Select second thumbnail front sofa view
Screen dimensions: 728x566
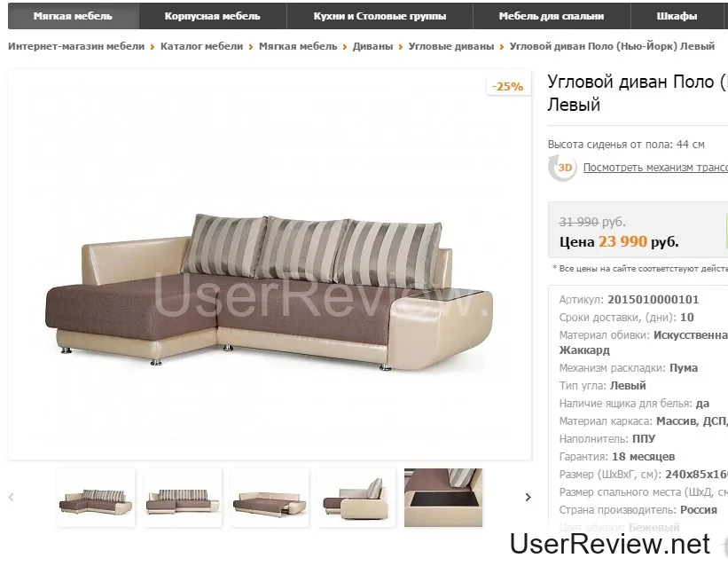point(183,498)
